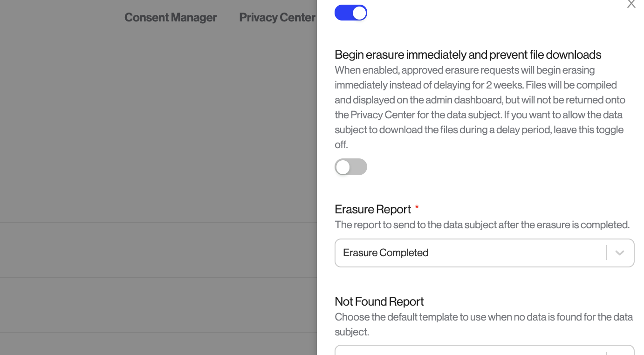This screenshot has width=644, height=355.
Task: Click the white knob of the blue toggle
Action: click(359, 13)
